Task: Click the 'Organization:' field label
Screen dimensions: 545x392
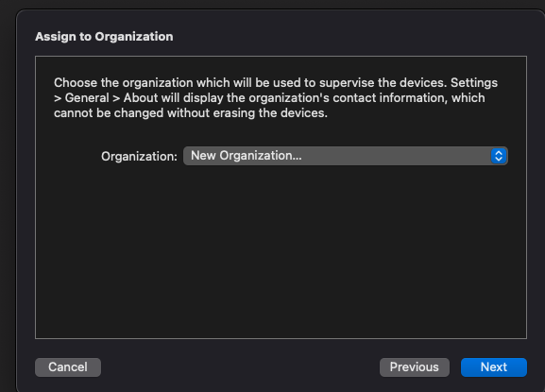Action: tap(139, 157)
